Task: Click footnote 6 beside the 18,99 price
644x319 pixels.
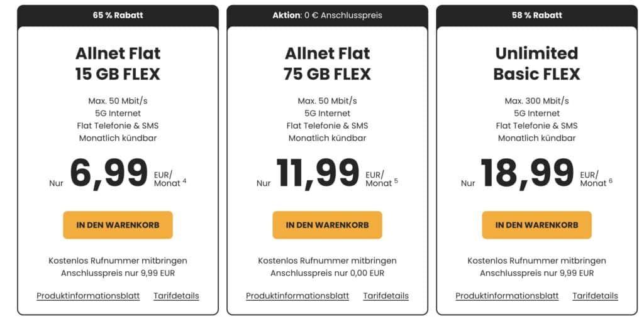Action: click(610, 181)
